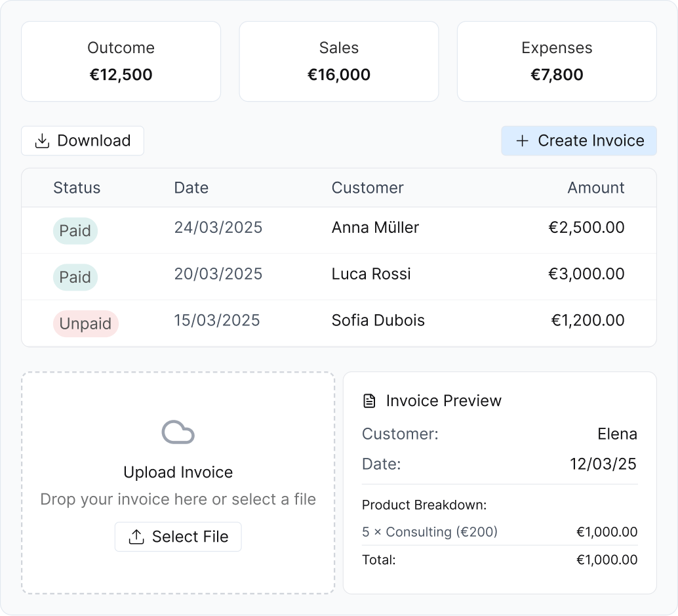Viewport: 678px width, 616px height.
Task: Click the Select File button
Action: tap(178, 536)
